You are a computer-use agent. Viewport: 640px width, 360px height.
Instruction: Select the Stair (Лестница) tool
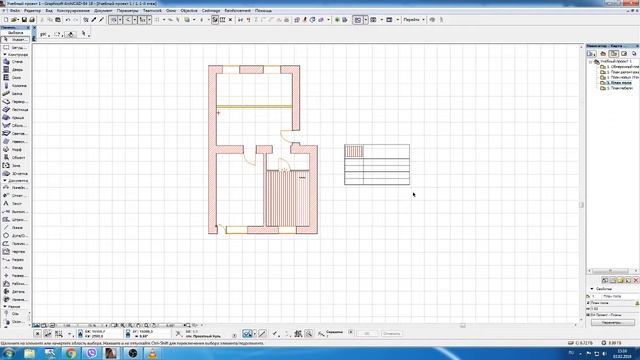(x=15, y=110)
